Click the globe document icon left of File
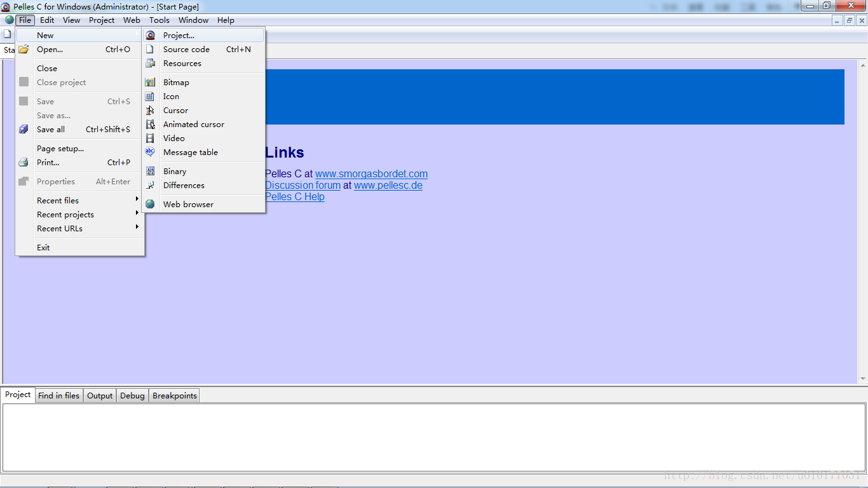 click(x=9, y=20)
